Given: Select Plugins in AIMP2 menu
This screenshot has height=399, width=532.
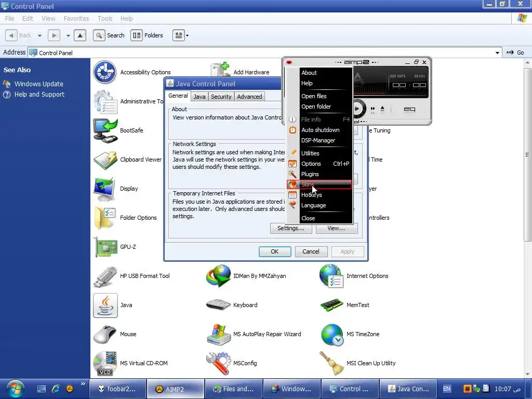Looking at the screenshot, I should (320, 174).
